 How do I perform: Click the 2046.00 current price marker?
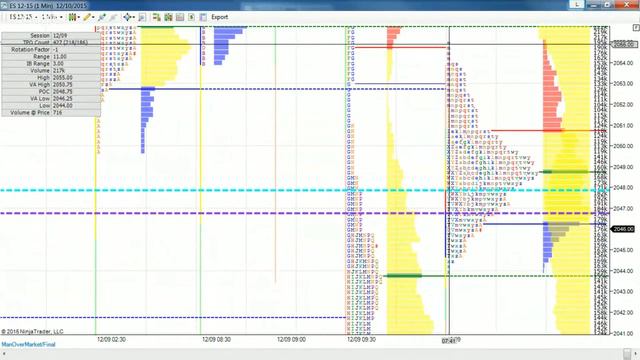coord(623,229)
